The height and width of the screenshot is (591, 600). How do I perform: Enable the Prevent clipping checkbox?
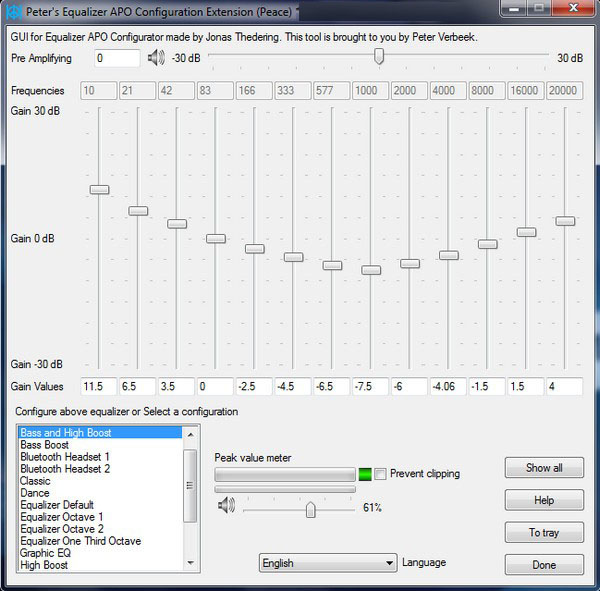(380, 474)
